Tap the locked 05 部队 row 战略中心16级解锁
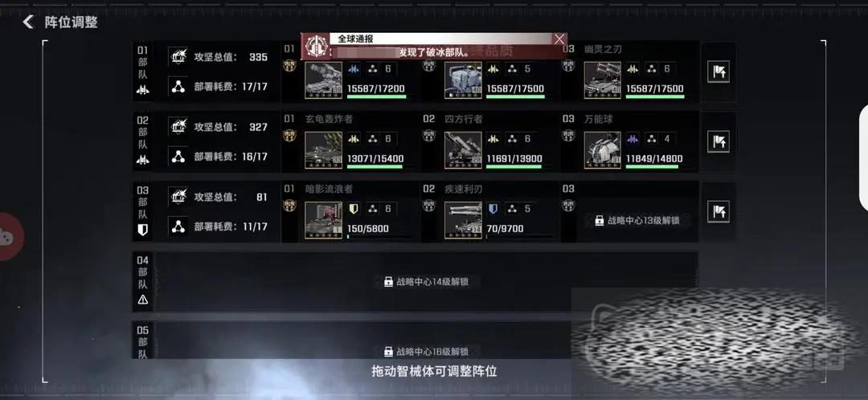868x400 pixels. [426, 351]
